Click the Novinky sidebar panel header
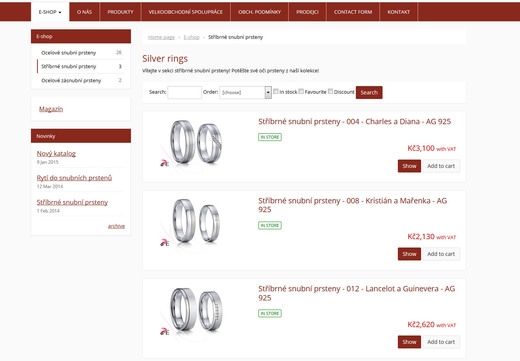This screenshot has height=361, width=520. pyautogui.click(x=81, y=136)
